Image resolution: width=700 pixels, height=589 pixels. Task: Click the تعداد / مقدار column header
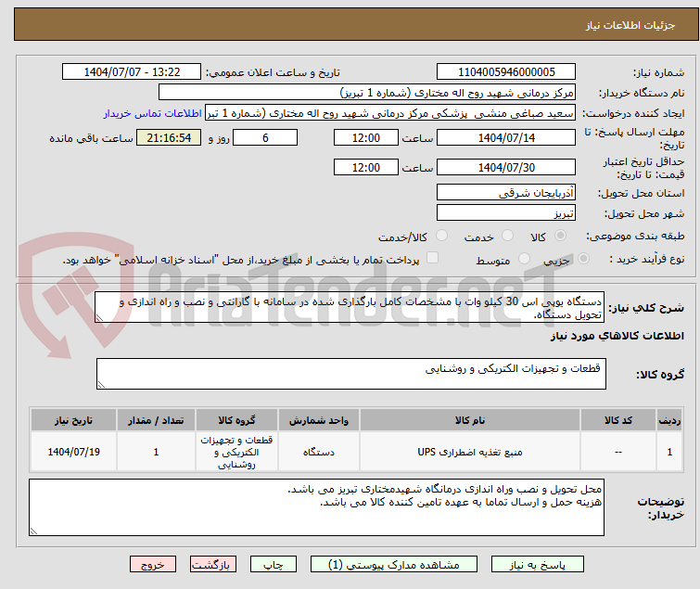pyautogui.click(x=156, y=420)
